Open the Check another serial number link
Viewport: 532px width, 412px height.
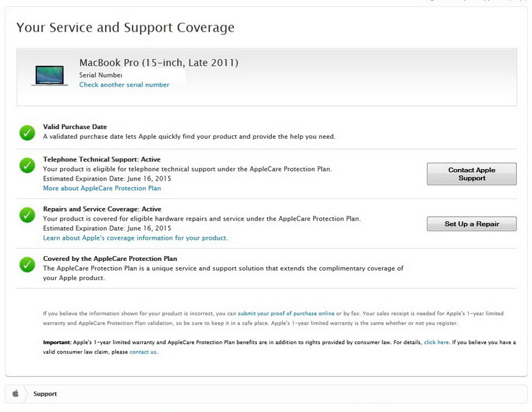pyautogui.click(x=124, y=85)
